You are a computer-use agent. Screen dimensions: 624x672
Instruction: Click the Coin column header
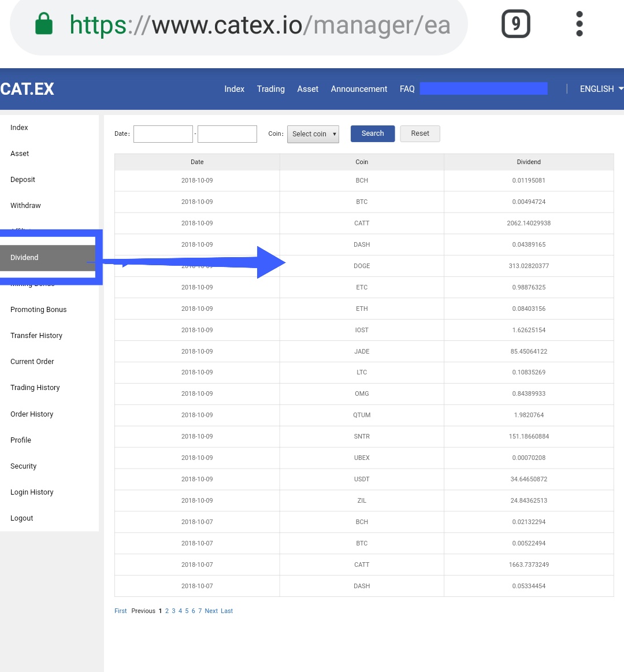click(x=362, y=162)
